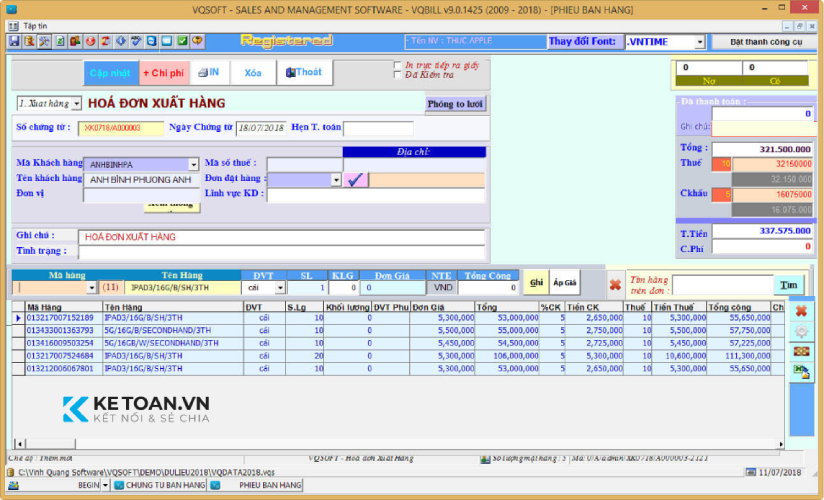Click the Bật thanh công cụ button
824x500 pixels.
point(765,42)
